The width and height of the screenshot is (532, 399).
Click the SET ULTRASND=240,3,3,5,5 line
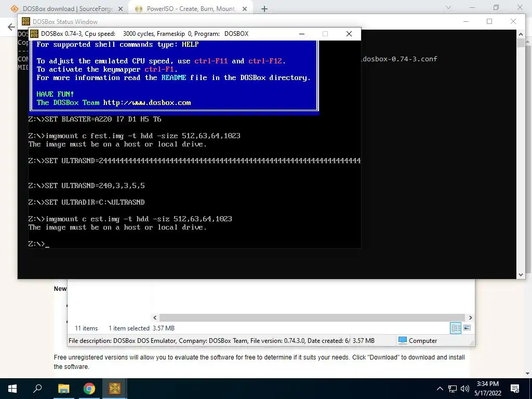coord(87,185)
